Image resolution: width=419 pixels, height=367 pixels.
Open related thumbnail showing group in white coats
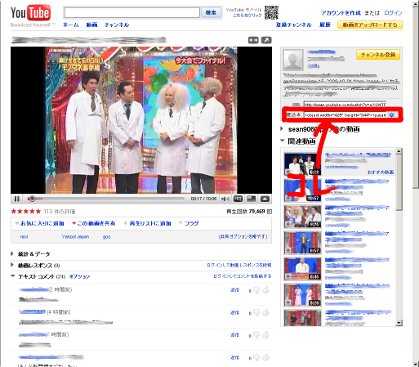tap(303, 216)
